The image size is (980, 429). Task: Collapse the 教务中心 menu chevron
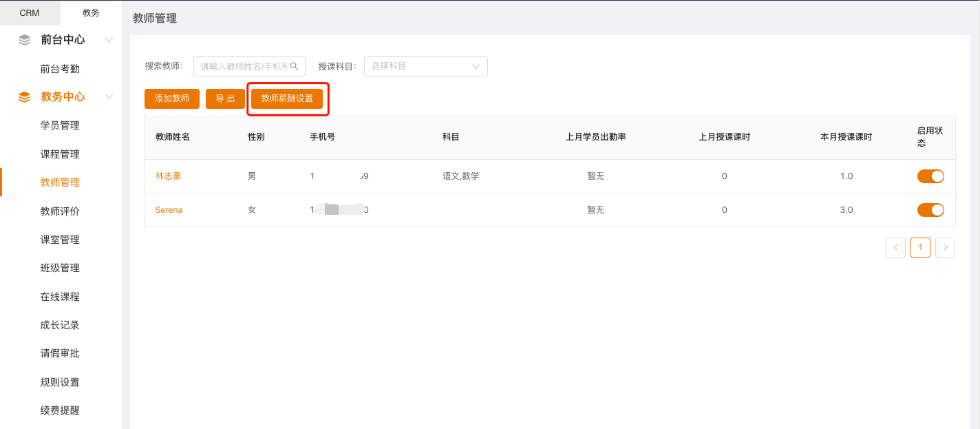click(109, 97)
